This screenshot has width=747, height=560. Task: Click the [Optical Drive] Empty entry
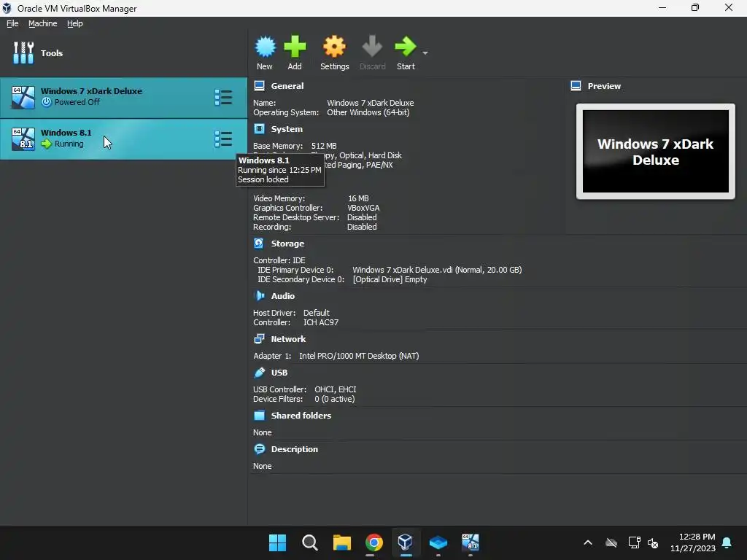tap(390, 279)
